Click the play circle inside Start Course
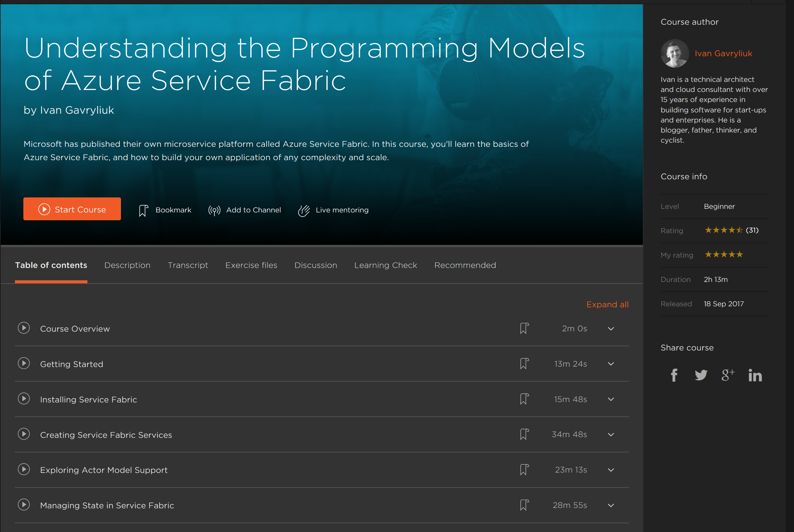Image resolution: width=794 pixels, height=532 pixels. pyautogui.click(x=44, y=209)
